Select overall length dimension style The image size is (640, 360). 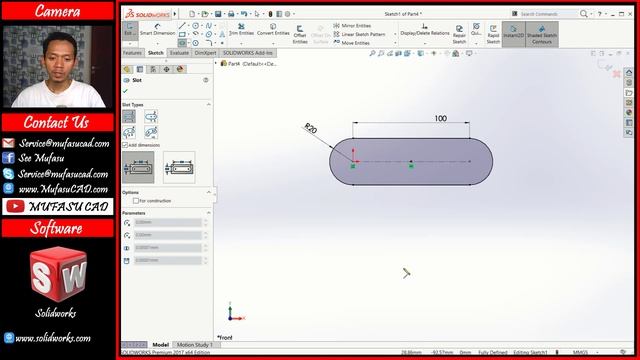pyautogui.click(x=179, y=167)
